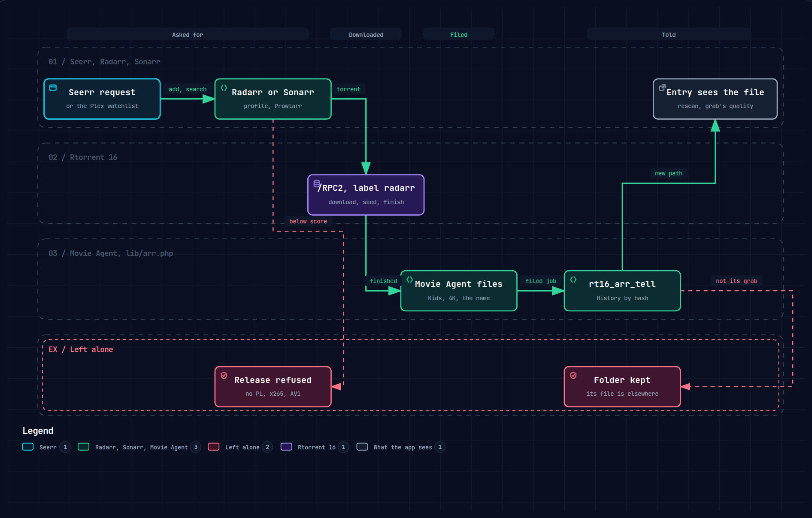Click the count badge beside Seerr legend
Screen dimensions: 812x518
pos(65,447)
